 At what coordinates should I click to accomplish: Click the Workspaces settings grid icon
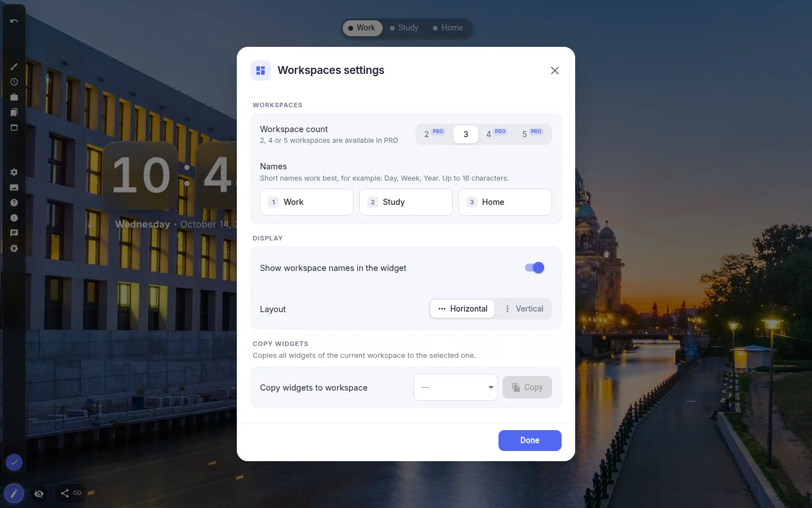click(261, 71)
